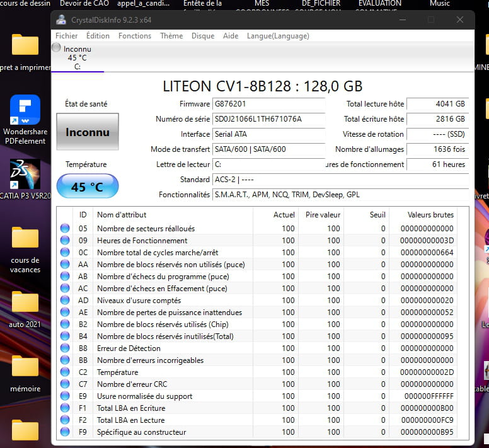Open the 'mémoire' desktop folder
This screenshot has width=489, height=448.
[25, 366]
